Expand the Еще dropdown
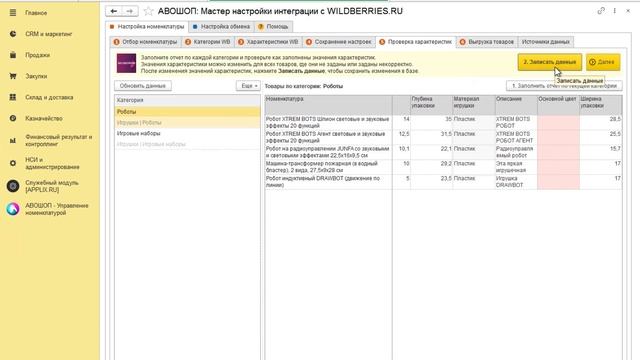640x360 pixels. 248,86
